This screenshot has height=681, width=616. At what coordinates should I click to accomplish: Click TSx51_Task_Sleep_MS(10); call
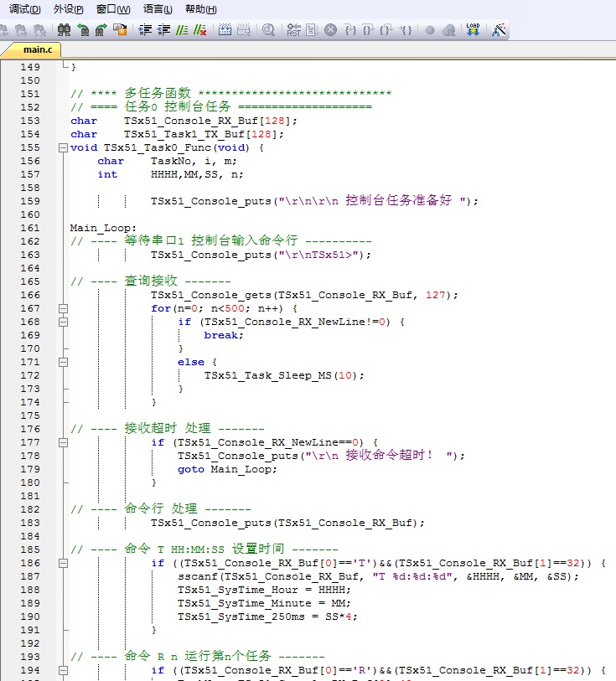285,375
